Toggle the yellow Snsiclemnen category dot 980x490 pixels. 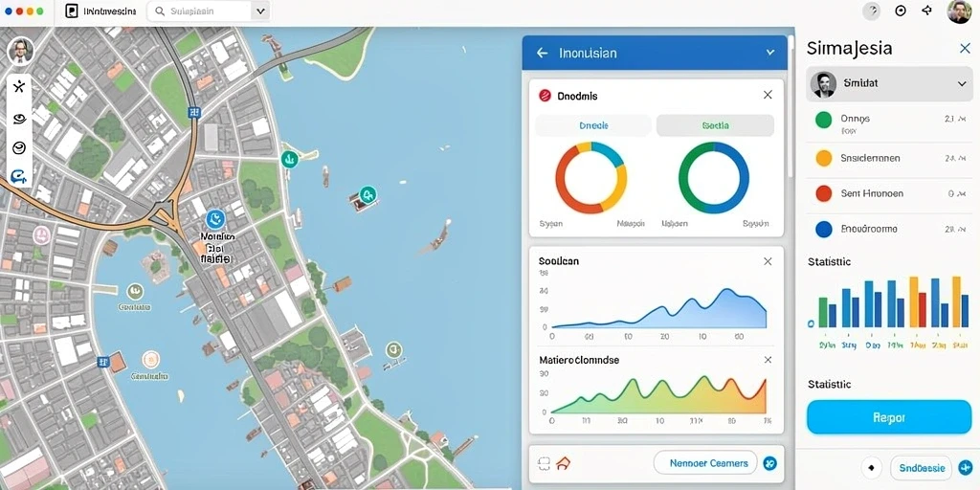click(824, 158)
